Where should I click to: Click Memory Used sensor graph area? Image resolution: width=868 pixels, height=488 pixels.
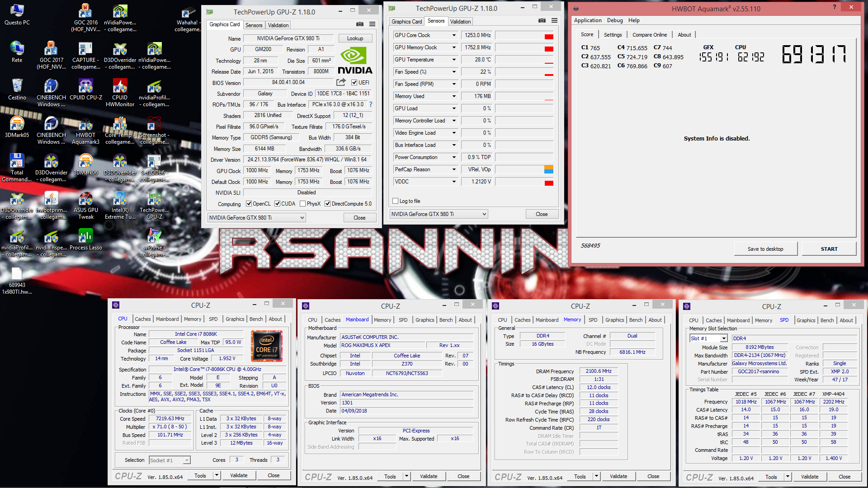coord(524,96)
